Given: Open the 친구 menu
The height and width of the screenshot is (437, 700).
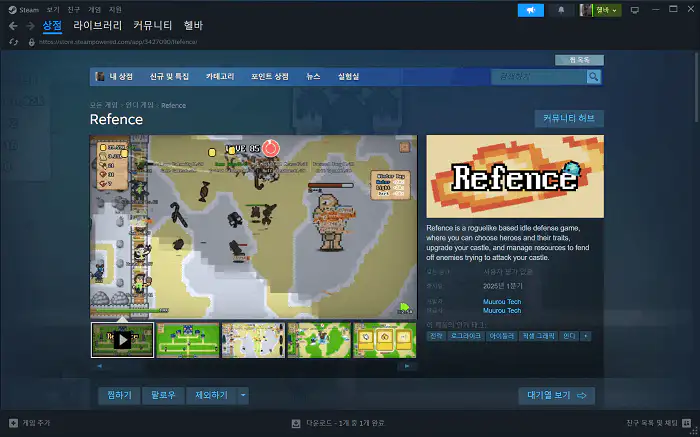Looking at the screenshot, I should coord(74,9).
